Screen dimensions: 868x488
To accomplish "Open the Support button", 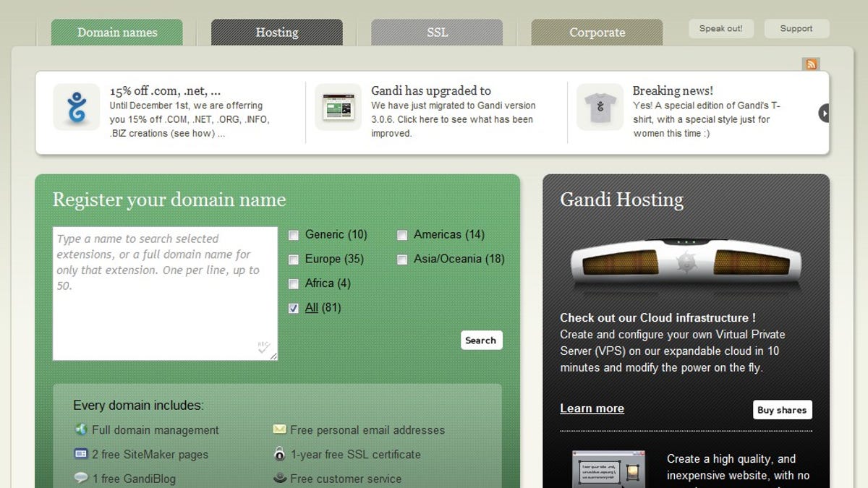I will point(796,29).
